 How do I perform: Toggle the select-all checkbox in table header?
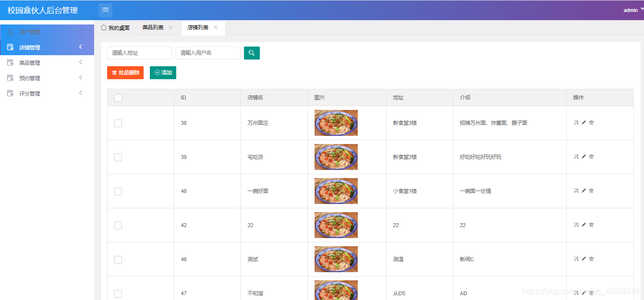click(x=118, y=97)
